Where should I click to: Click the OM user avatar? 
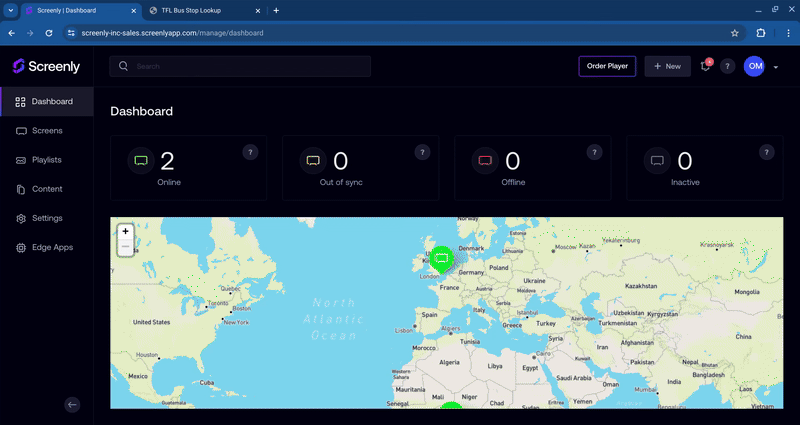[x=754, y=66]
